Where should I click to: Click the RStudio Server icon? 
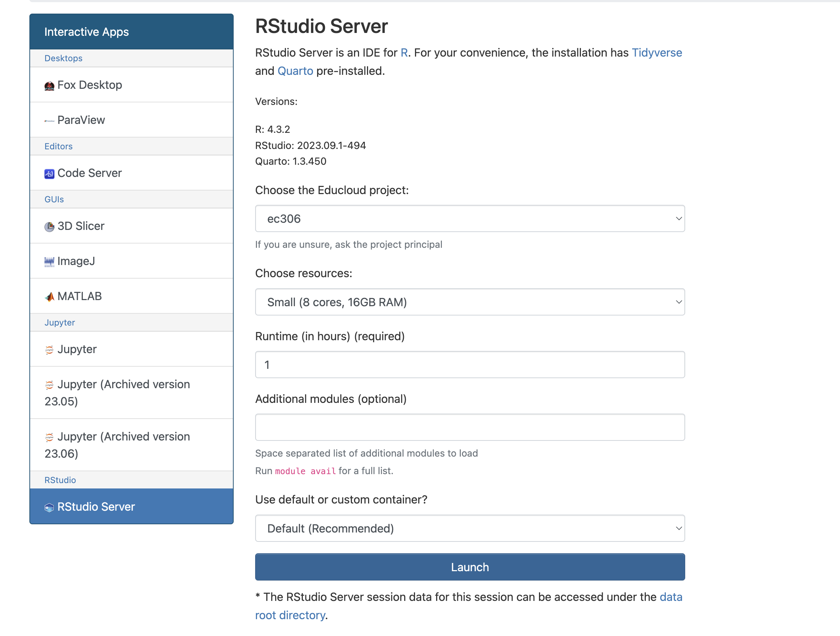click(x=49, y=507)
